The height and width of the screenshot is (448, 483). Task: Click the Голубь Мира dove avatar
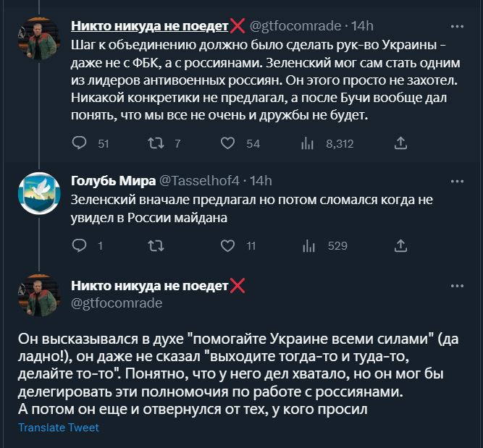pyautogui.click(x=38, y=194)
